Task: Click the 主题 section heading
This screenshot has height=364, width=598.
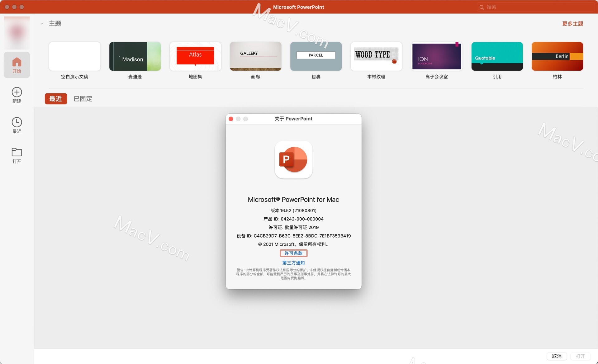Action: [55, 24]
